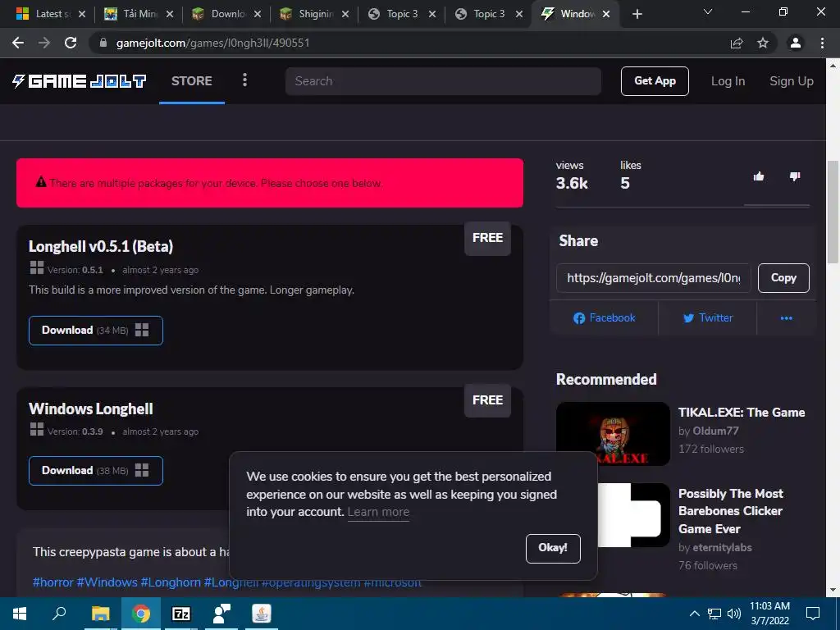Reload the current page
The width and height of the screenshot is (840, 630).
pos(71,43)
